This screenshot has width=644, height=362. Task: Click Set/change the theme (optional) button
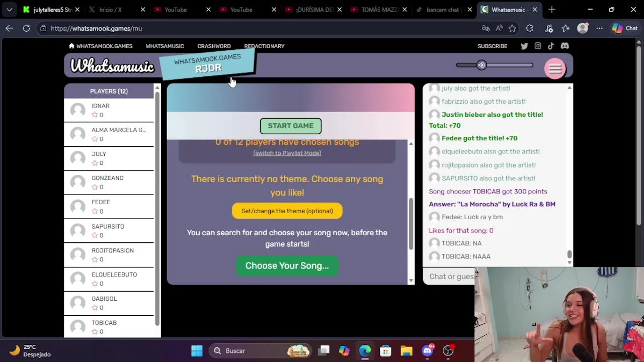coord(287,211)
